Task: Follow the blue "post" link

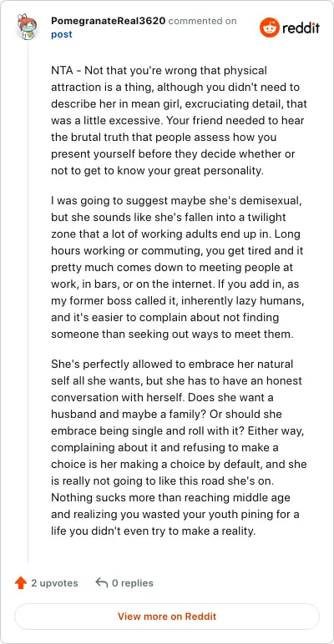Action: [62, 34]
